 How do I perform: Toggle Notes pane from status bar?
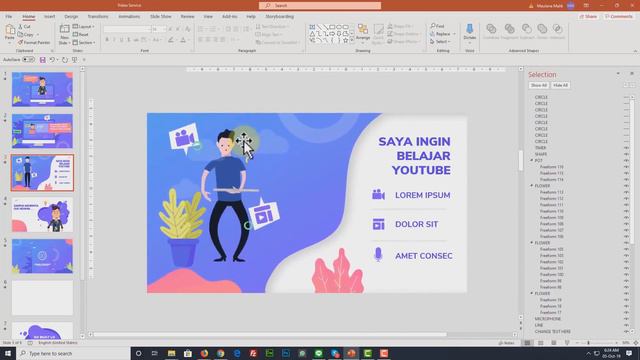click(x=507, y=343)
